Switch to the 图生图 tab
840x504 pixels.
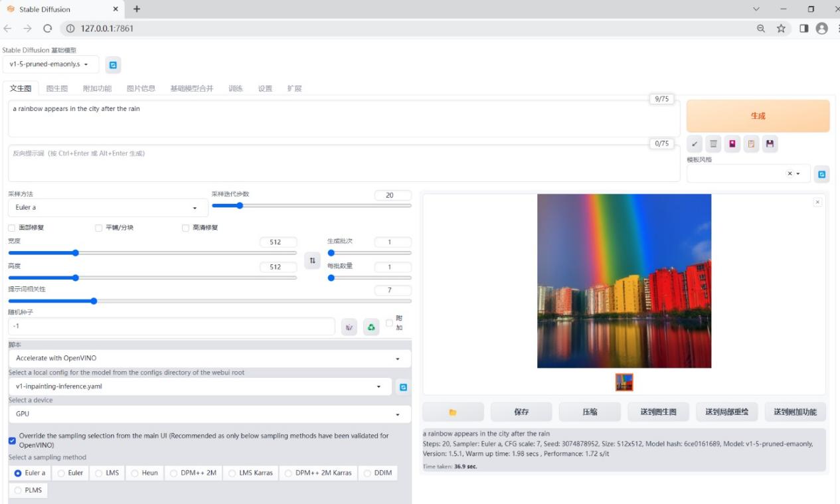[x=56, y=88]
